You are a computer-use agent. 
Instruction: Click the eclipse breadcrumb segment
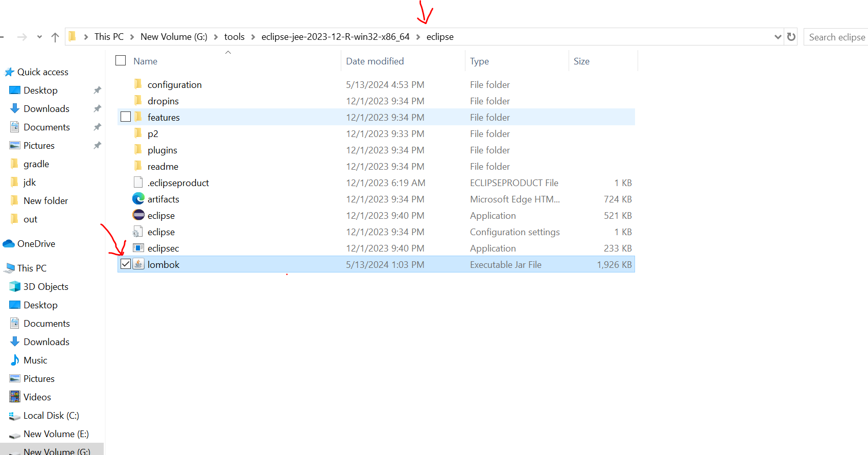tap(440, 37)
